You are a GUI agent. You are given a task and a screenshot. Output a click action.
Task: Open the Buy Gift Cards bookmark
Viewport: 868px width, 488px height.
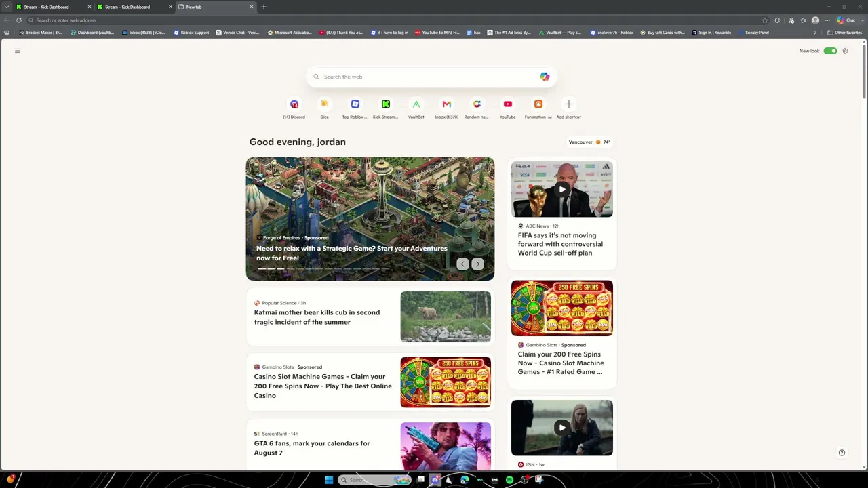(663, 33)
